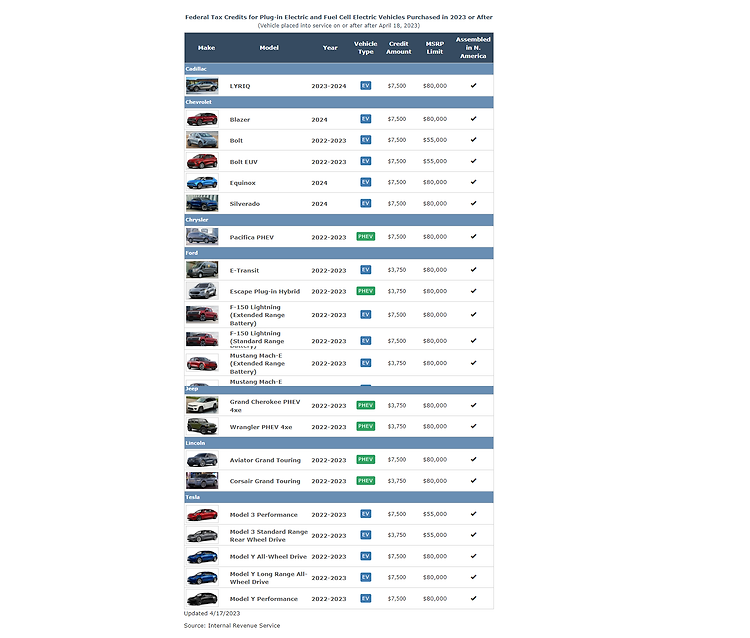This screenshot has height=638, width=750.
Task: Select the EV badge for Model Y All-Wheel Drive
Action: click(x=365, y=556)
